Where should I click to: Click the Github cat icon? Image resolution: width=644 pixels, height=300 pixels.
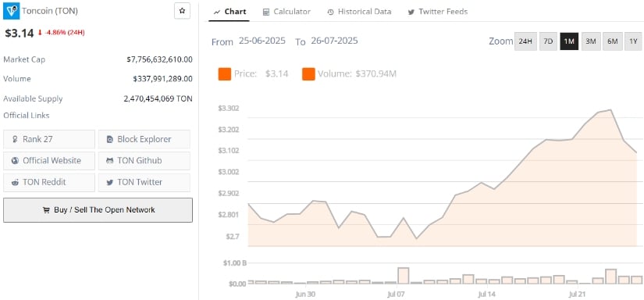[109, 161]
